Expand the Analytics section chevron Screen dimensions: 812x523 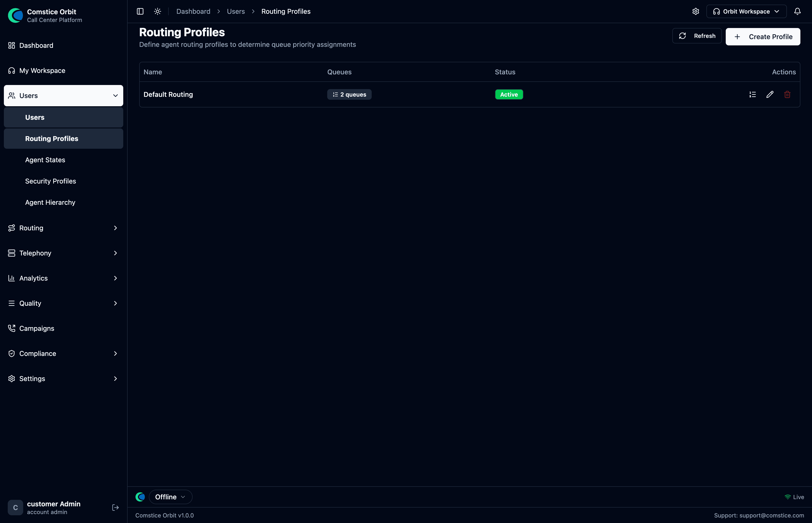(x=116, y=278)
